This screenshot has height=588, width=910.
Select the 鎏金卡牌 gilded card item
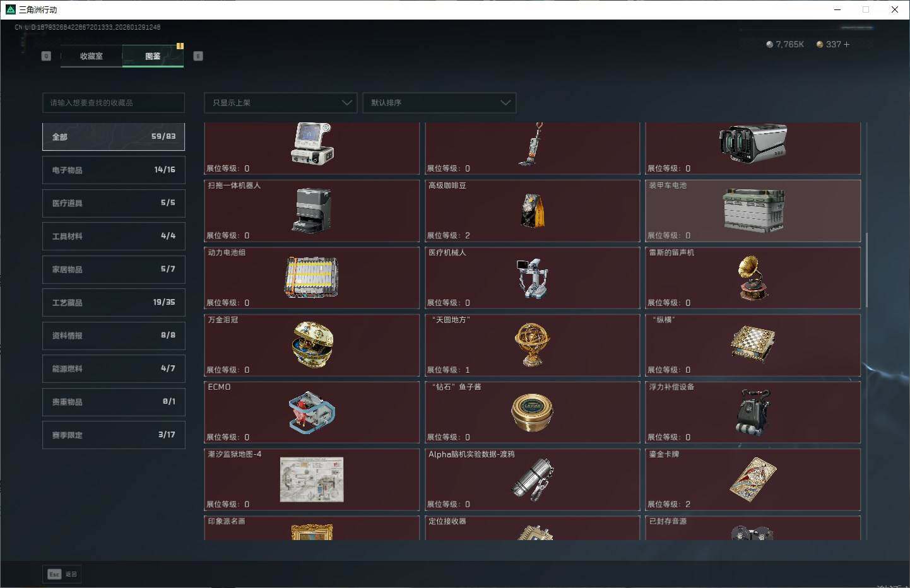coord(753,479)
